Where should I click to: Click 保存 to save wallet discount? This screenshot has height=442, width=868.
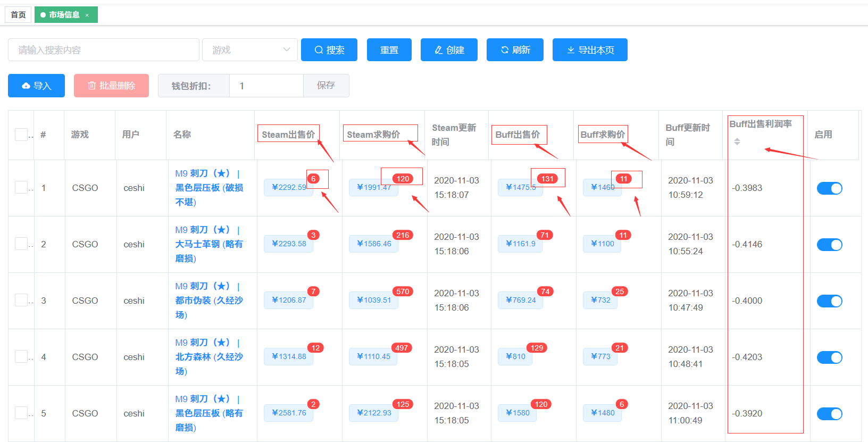(x=325, y=86)
